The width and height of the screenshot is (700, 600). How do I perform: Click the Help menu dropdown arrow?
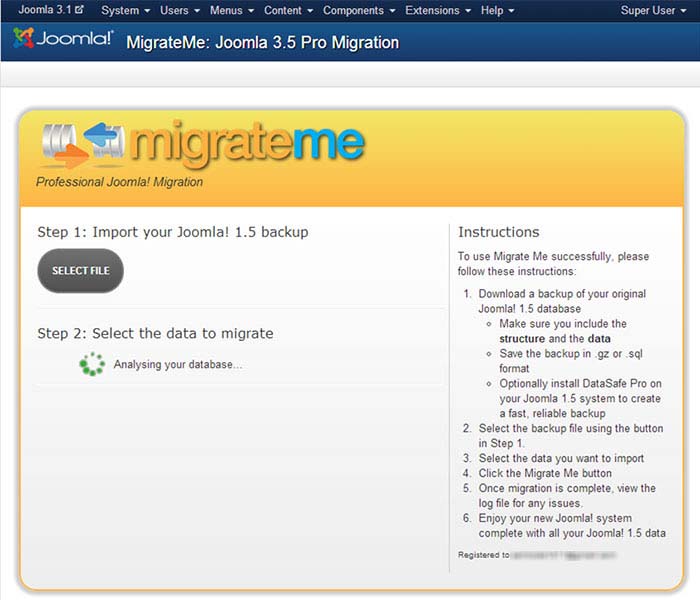pyautogui.click(x=511, y=11)
